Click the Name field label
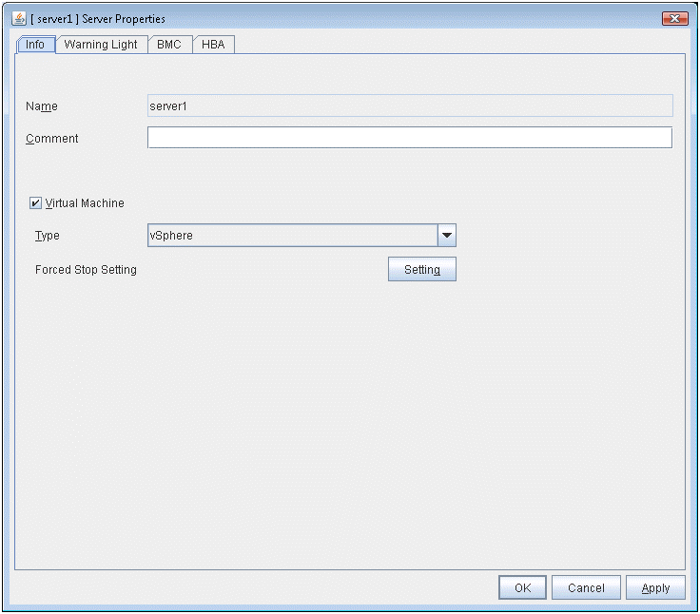The width and height of the screenshot is (700, 614). [x=42, y=106]
